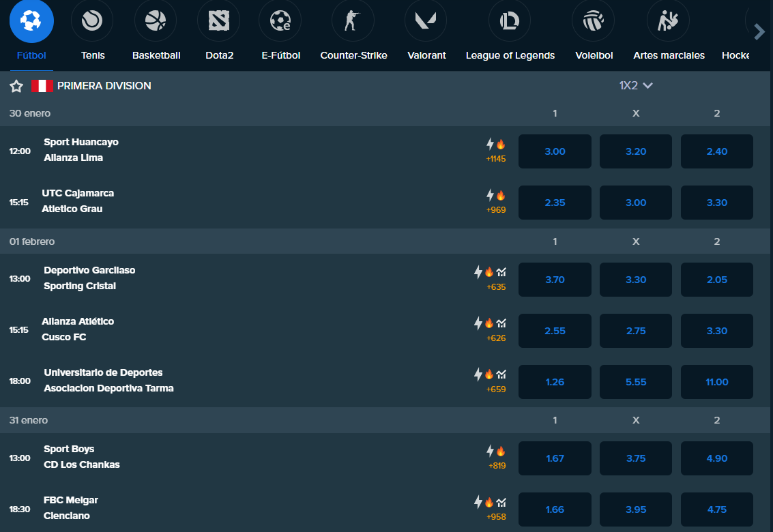Bet on CD Los Chankas win at 4.90

click(717, 458)
